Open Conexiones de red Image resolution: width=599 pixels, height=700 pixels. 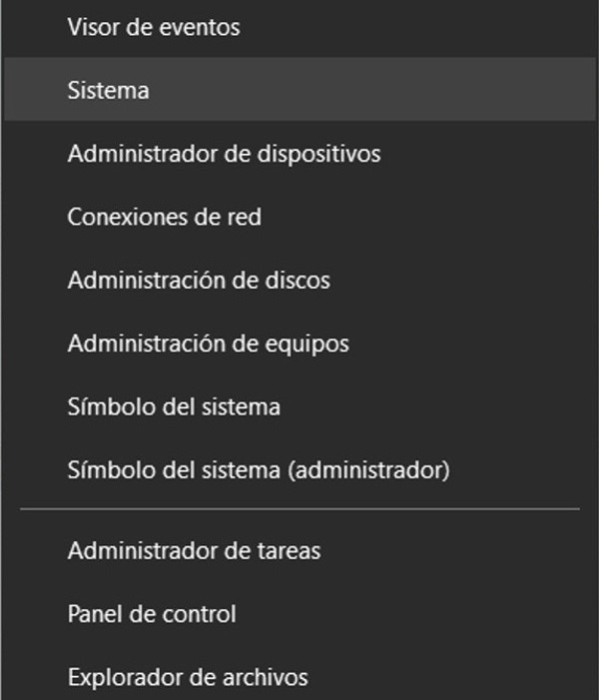[165, 217]
